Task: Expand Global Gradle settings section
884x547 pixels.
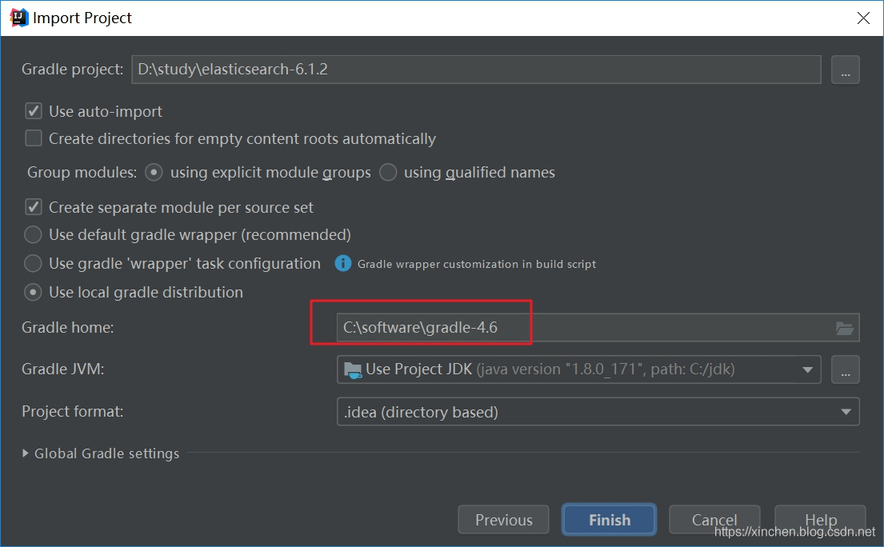Action: (26, 454)
